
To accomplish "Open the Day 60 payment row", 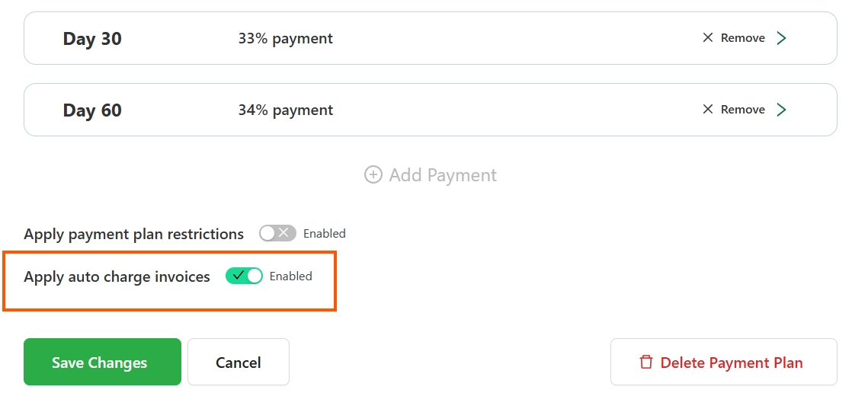I will click(x=430, y=110).
